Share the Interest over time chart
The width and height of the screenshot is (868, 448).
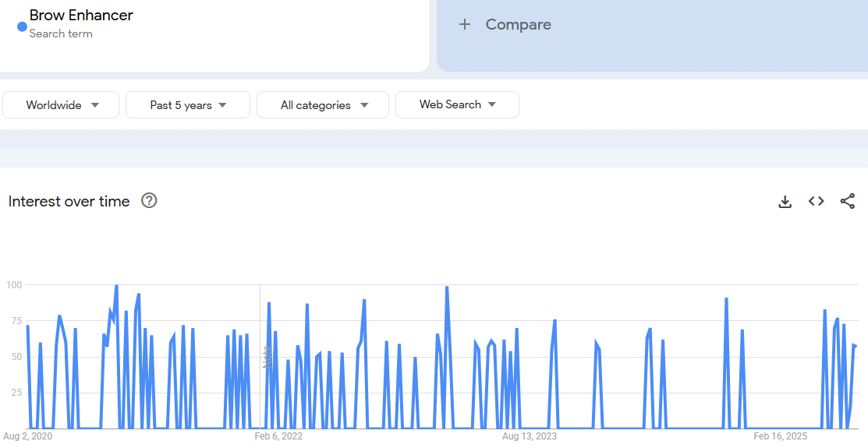point(847,202)
